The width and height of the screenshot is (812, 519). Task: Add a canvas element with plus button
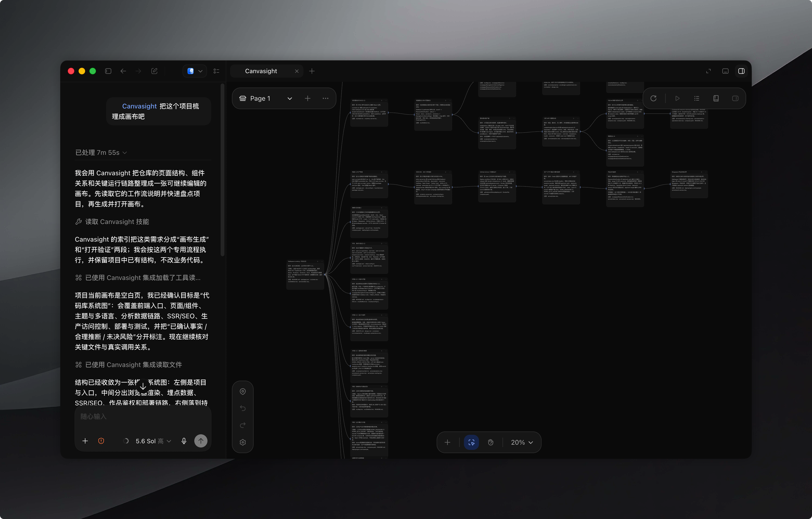[x=447, y=443]
